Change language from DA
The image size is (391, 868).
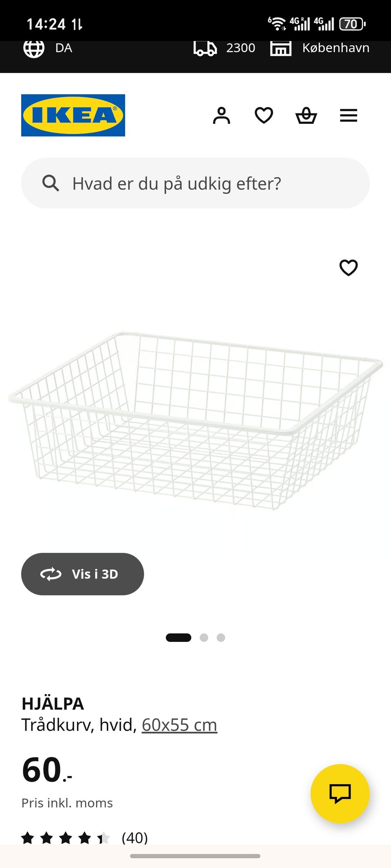click(64, 48)
